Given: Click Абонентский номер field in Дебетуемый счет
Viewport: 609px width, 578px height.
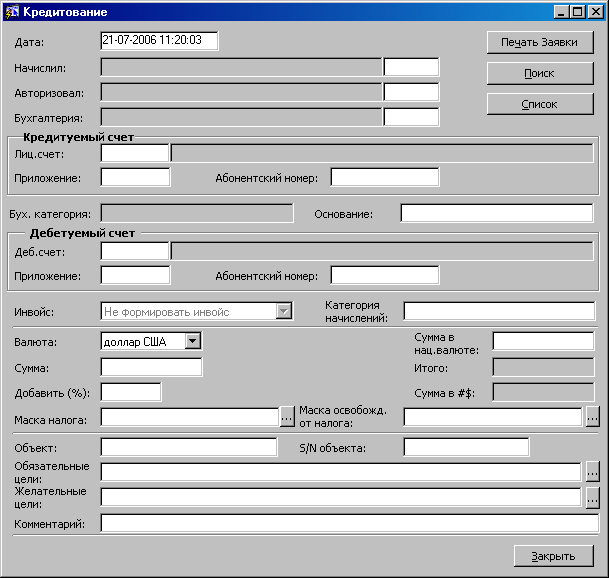Looking at the screenshot, I should (385, 275).
